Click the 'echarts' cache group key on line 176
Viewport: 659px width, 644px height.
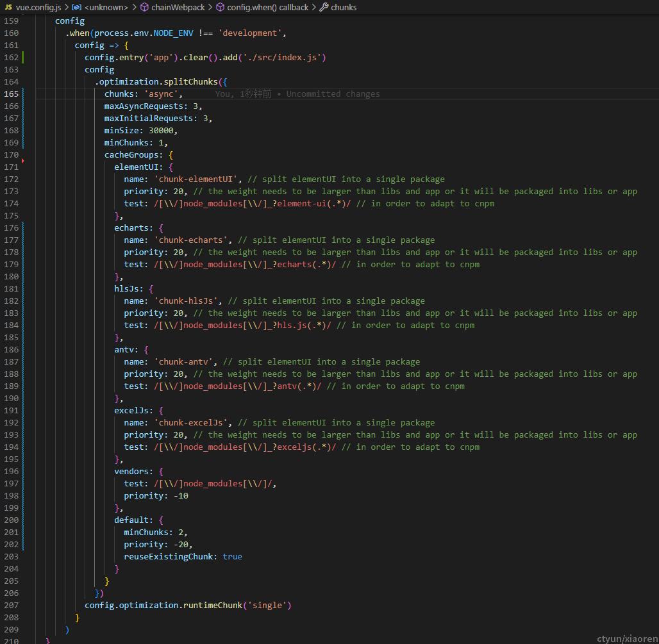[131, 227]
